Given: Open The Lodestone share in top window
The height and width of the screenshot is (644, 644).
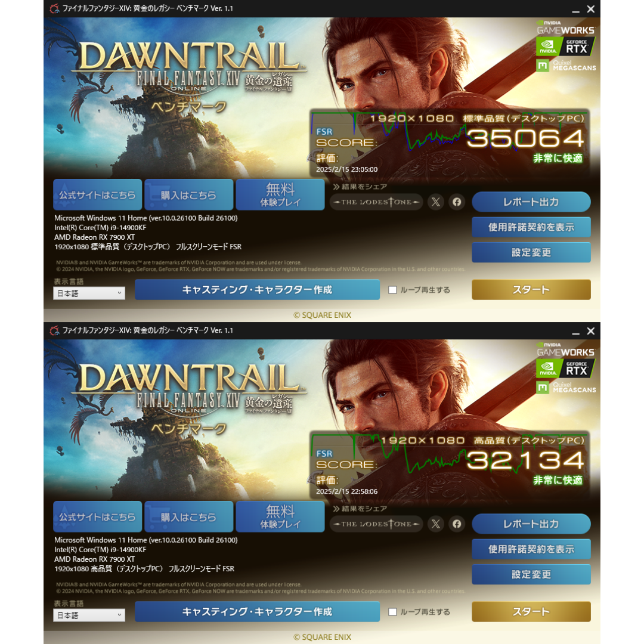Looking at the screenshot, I should (376, 202).
